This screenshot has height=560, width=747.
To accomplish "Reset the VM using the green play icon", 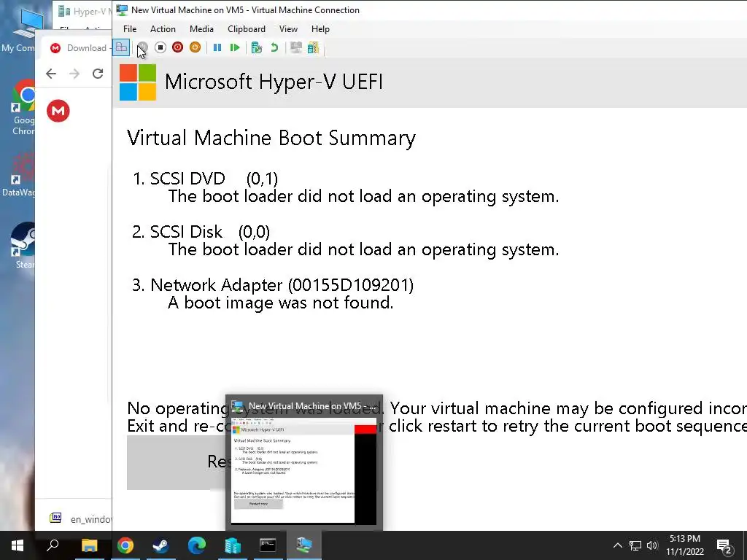I will point(234,47).
